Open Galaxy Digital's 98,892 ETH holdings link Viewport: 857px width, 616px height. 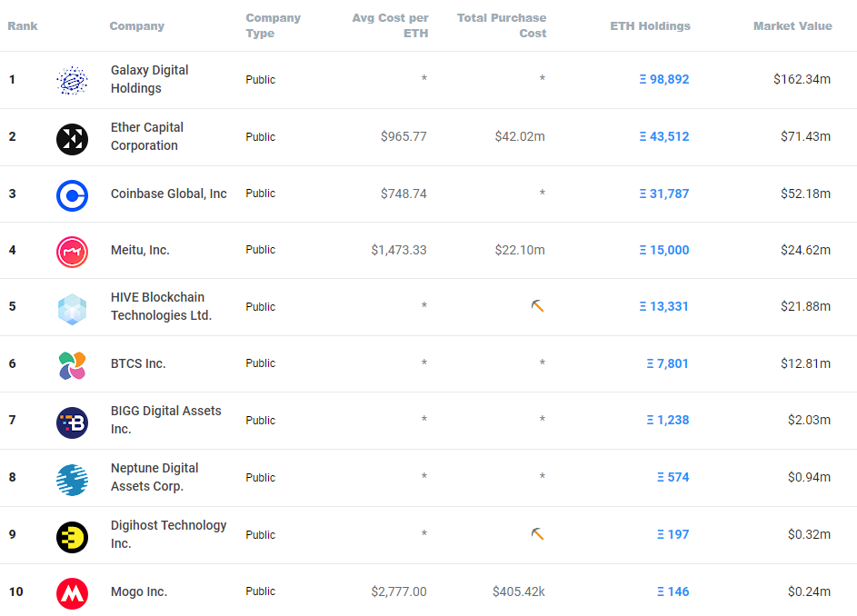(664, 79)
